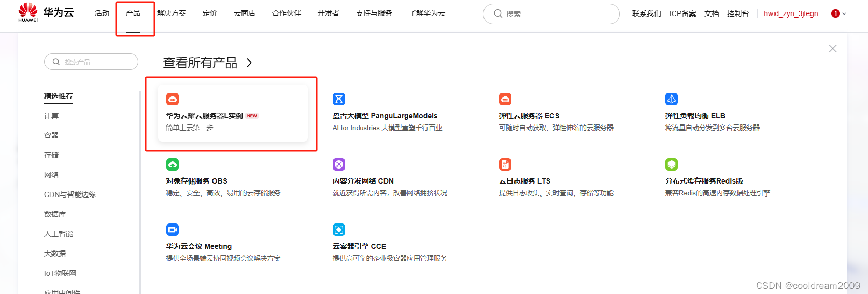Open the 合作伙伴 menu
868x294 pixels.
pyautogui.click(x=287, y=13)
